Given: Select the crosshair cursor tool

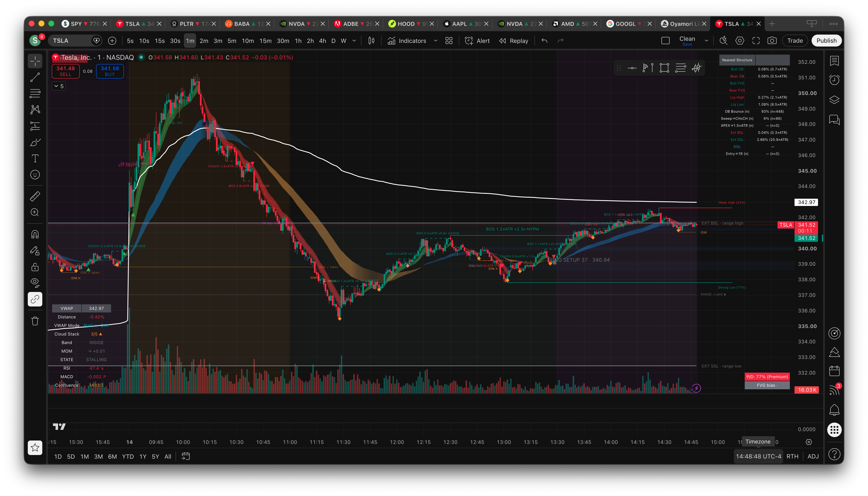Looking at the screenshot, I should 35,61.
